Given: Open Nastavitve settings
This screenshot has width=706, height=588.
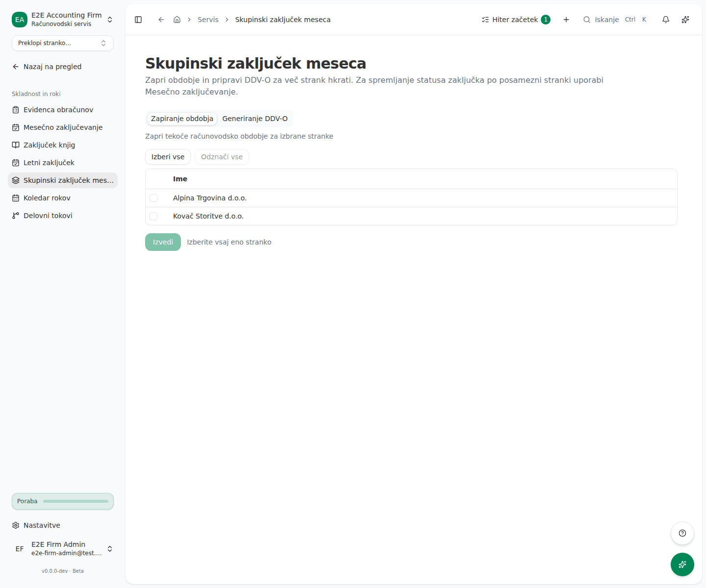Looking at the screenshot, I should tap(63, 525).
